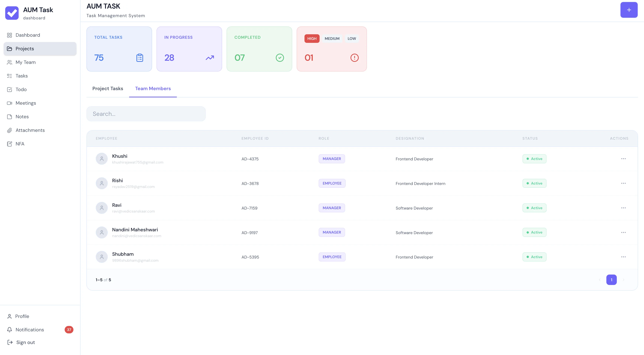Go to the next page arrow
This screenshot has width=644, height=355.
click(x=623, y=280)
